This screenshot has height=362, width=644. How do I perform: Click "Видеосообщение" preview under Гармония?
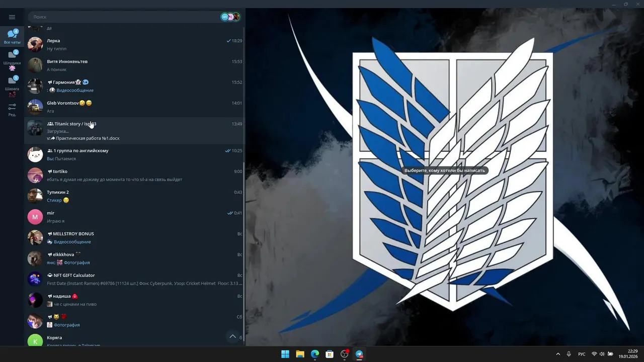pos(75,90)
